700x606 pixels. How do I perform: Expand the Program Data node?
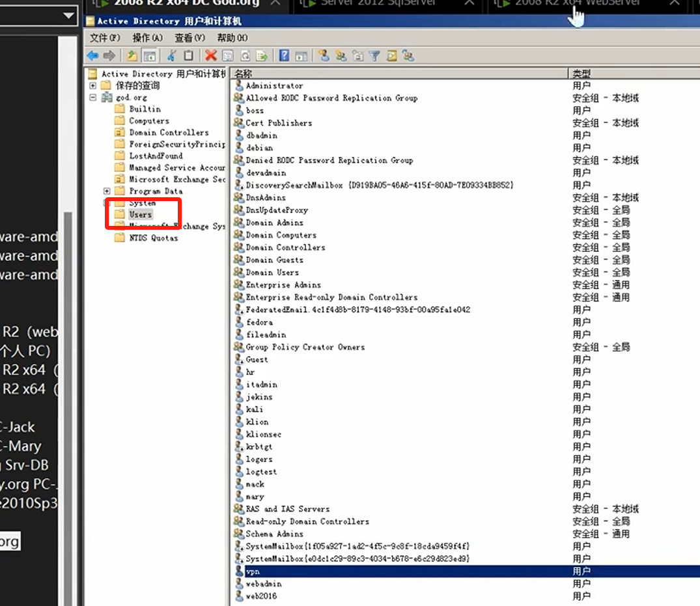[107, 191]
